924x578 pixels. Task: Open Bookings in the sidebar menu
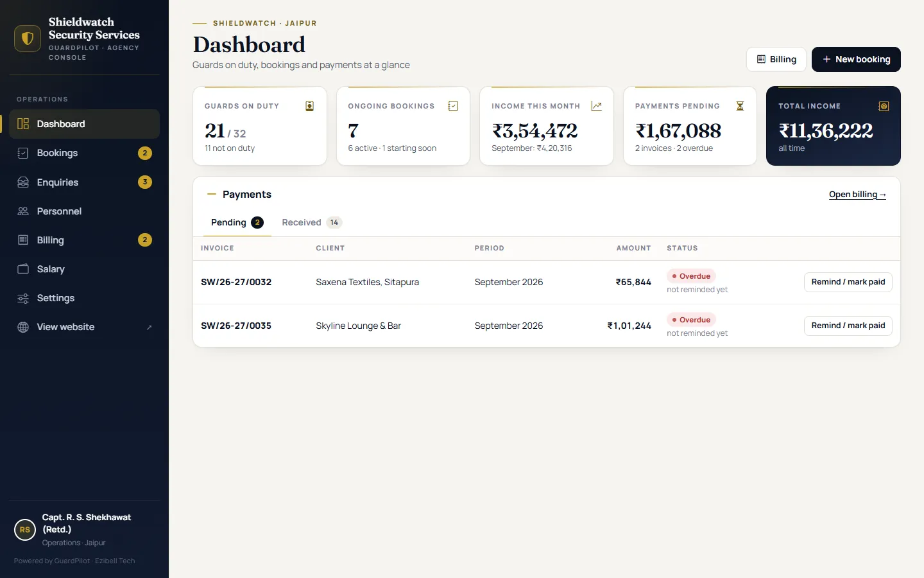(84, 153)
